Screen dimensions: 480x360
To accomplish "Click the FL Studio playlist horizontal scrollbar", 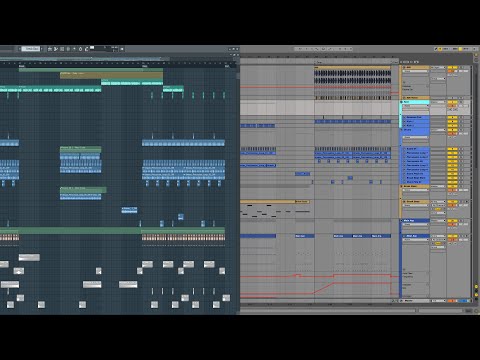I will (85, 59).
